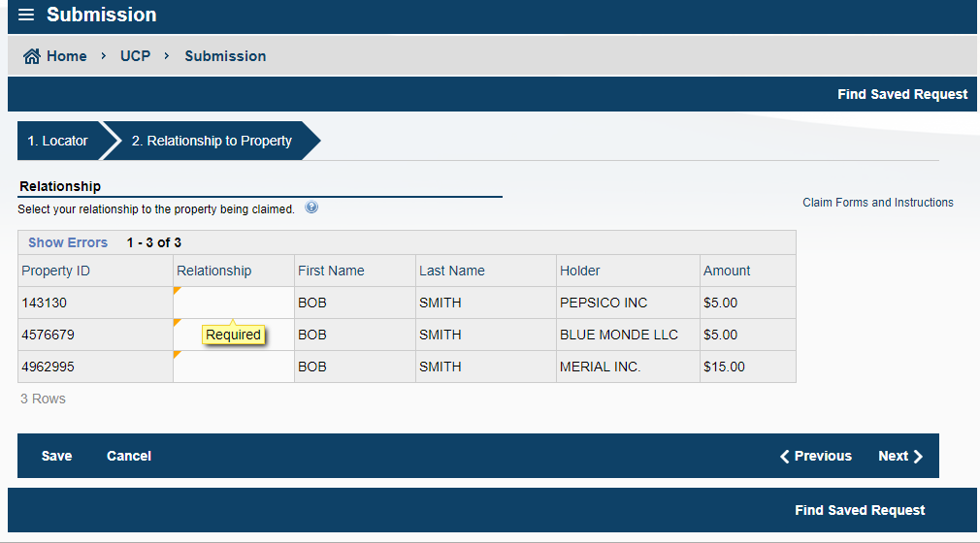Image resolution: width=980 pixels, height=543 pixels.
Task: Click the Required tooltip label
Action: pos(233,335)
